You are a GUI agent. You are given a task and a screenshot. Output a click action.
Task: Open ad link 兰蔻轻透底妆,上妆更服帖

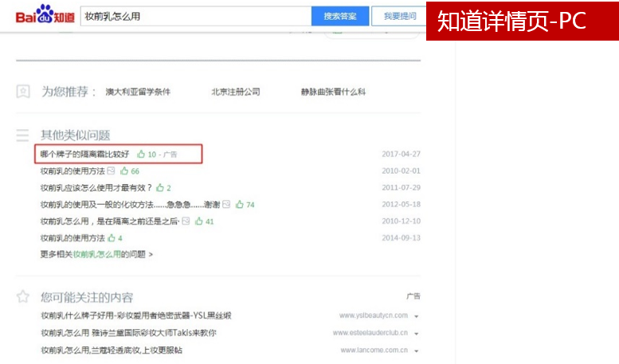(112, 350)
